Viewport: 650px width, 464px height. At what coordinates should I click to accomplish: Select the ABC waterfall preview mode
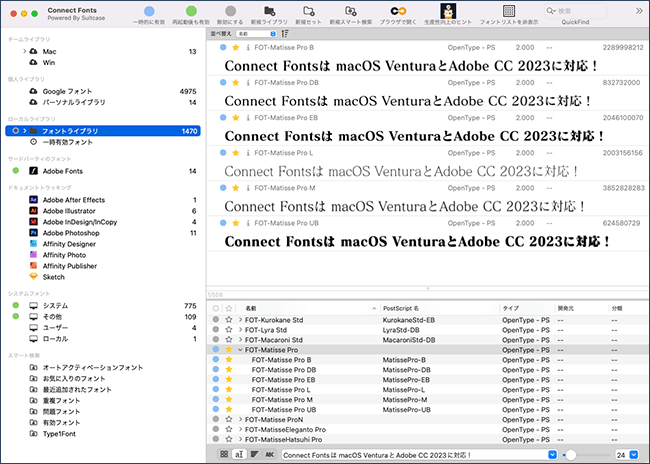(x=269, y=454)
